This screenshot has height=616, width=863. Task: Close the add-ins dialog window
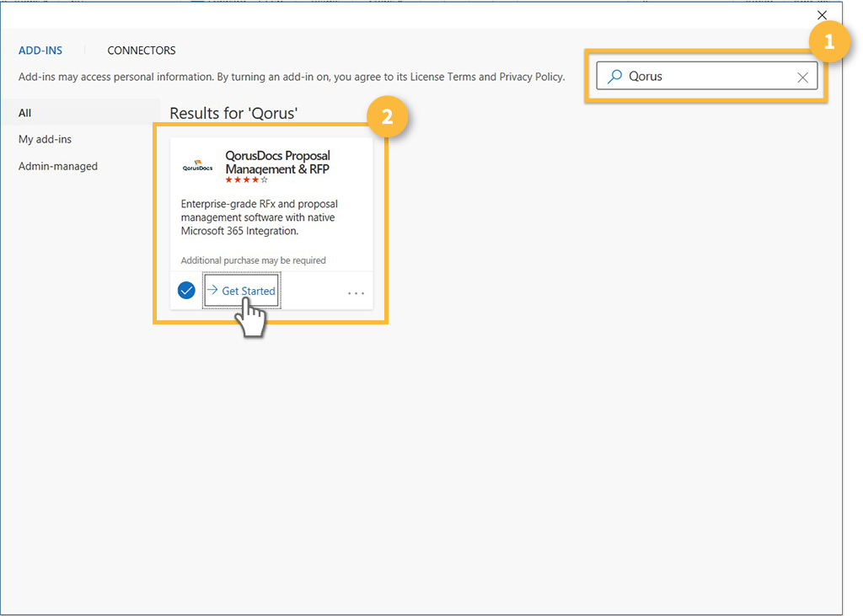pyautogui.click(x=822, y=15)
